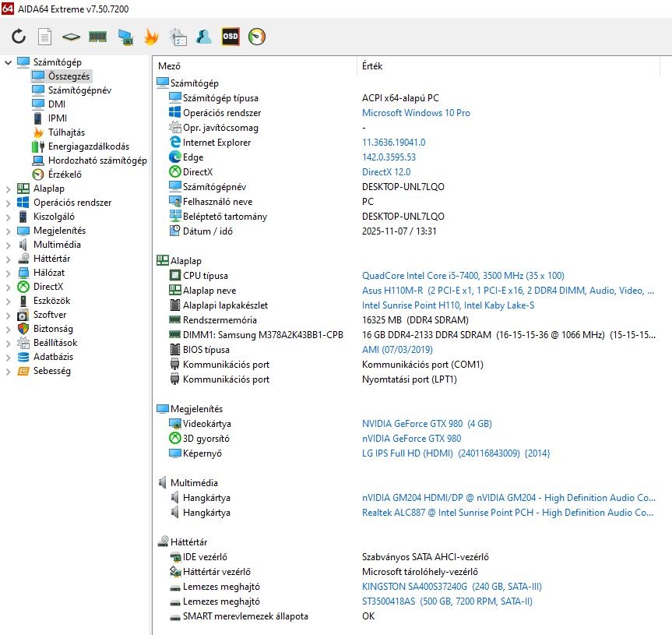672x635 pixels.
Task: Select the SMART merevlemezek állapota row
Action: coord(407,616)
